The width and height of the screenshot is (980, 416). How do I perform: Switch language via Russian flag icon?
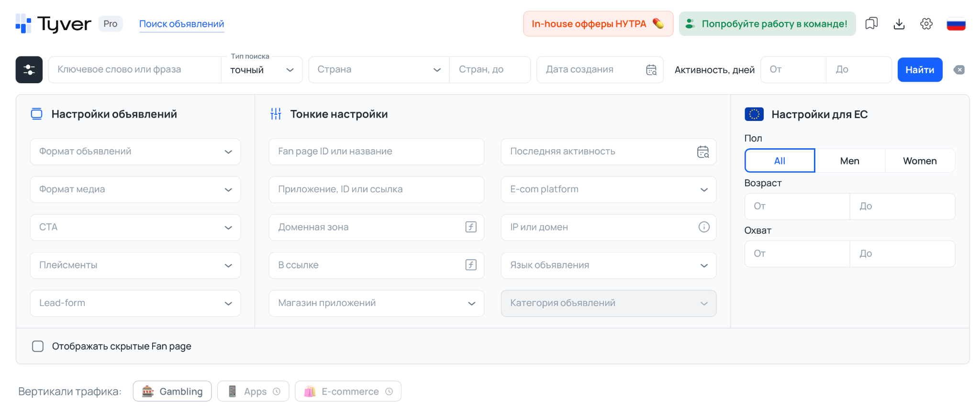tap(956, 24)
